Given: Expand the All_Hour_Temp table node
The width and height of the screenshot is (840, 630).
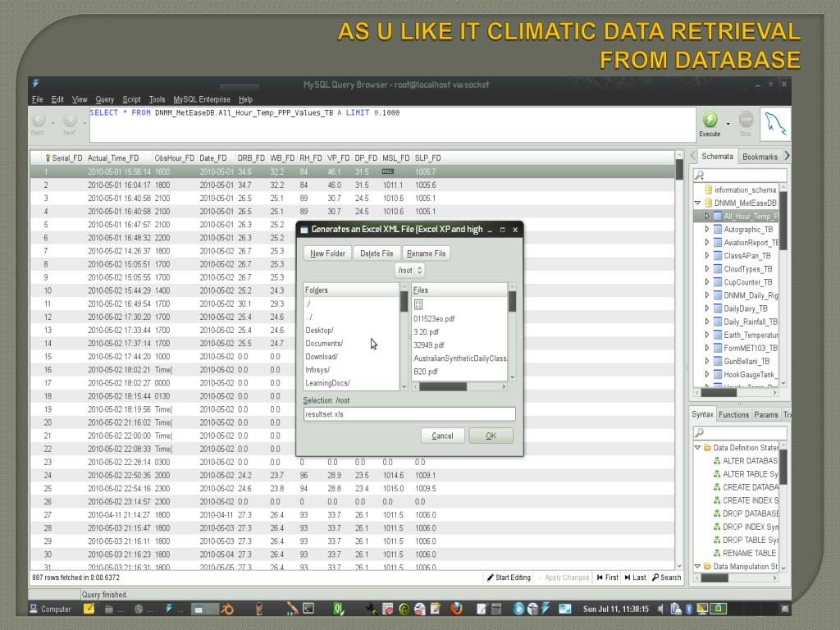Looking at the screenshot, I should tap(706, 216).
